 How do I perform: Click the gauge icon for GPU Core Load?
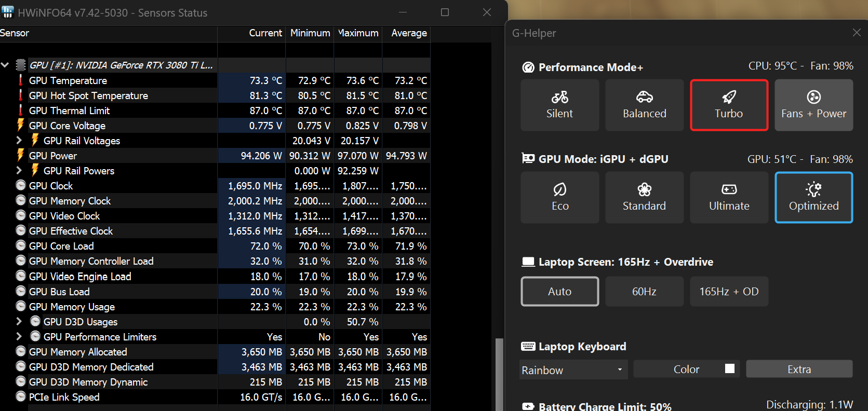21,245
